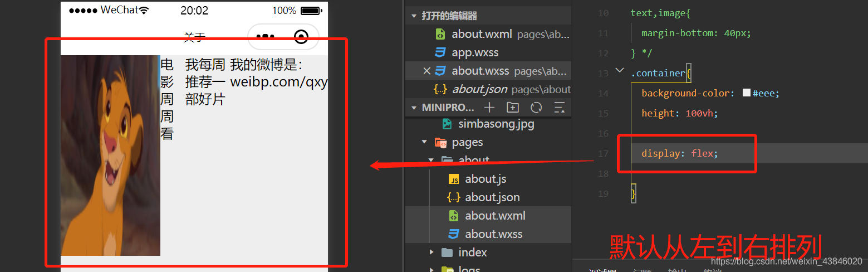Viewport: 868px width, 272px height.
Task: Click line number 17 in the gutter
Action: [x=603, y=153]
